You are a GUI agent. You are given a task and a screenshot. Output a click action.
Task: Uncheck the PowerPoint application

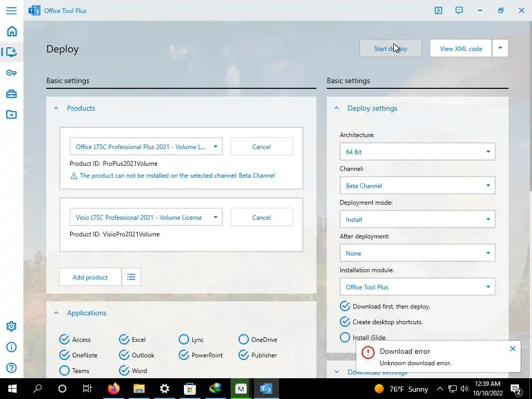pyautogui.click(x=183, y=355)
